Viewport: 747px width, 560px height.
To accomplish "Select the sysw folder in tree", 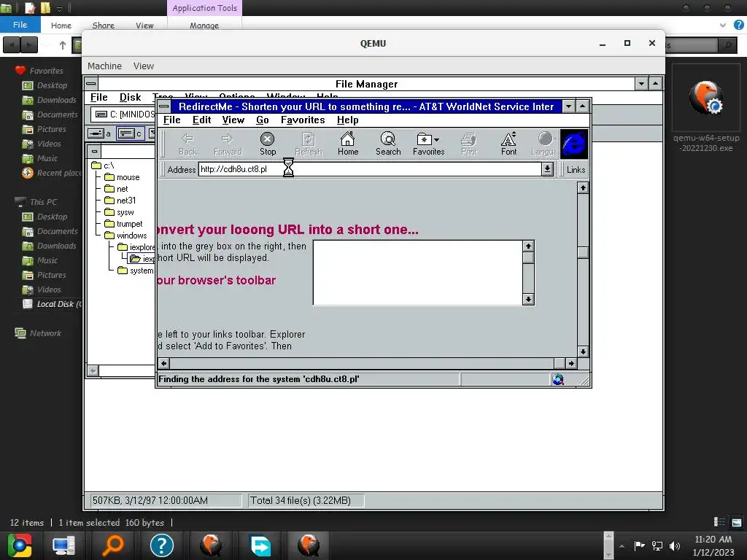I will [119, 212].
